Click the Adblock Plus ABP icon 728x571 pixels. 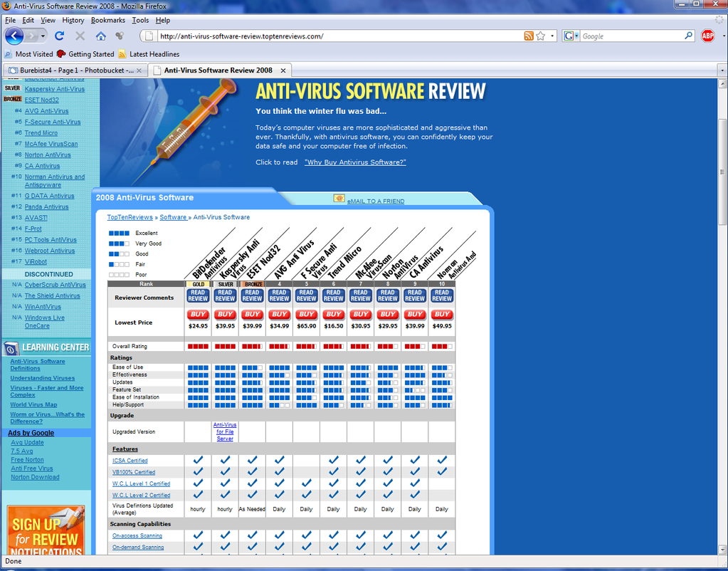coord(707,36)
